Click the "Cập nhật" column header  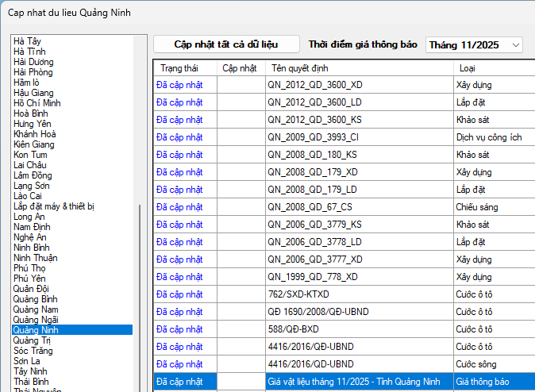pyautogui.click(x=240, y=67)
